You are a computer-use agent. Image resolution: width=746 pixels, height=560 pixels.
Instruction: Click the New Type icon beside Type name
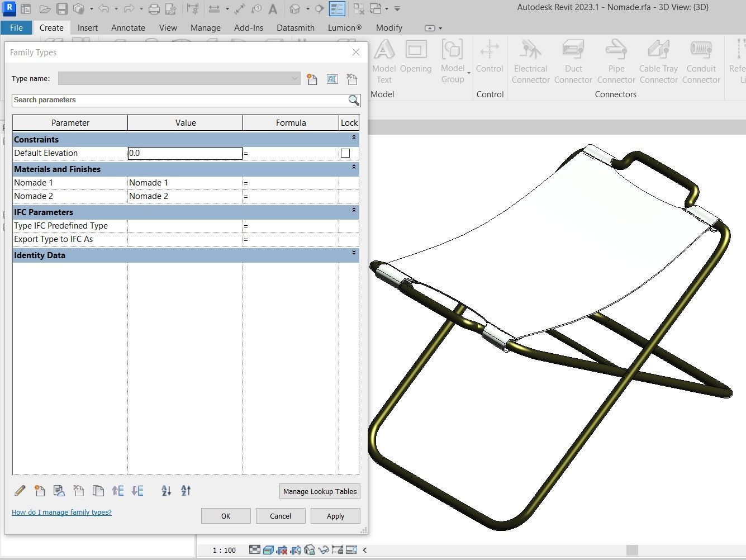(312, 79)
